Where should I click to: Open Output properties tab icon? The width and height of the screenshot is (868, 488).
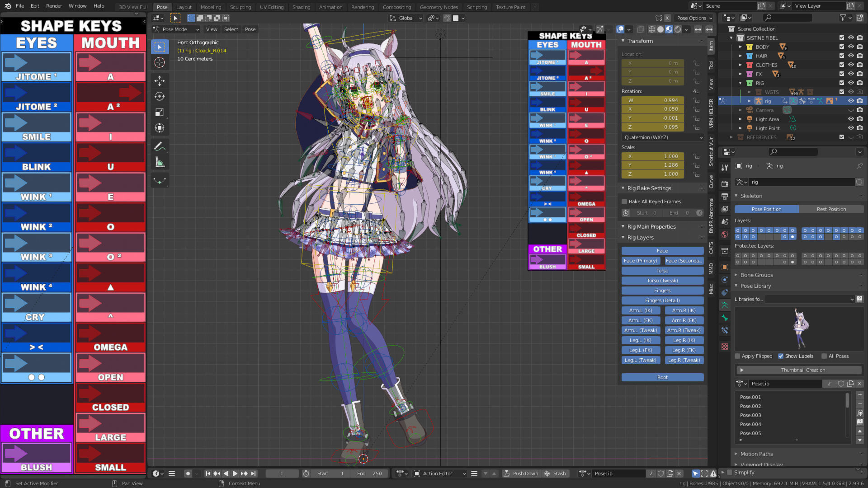(725, 196)
